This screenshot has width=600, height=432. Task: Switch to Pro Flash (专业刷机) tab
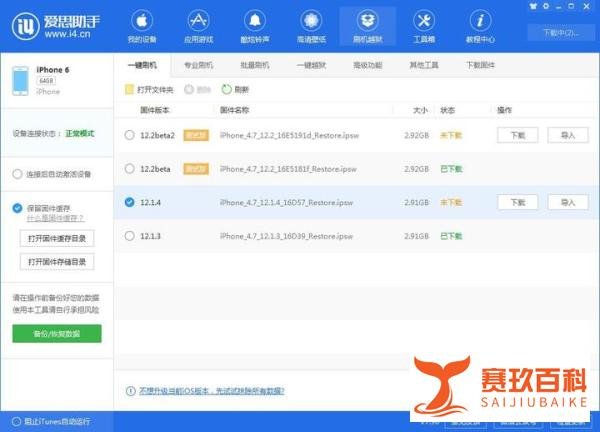point(198,65)
